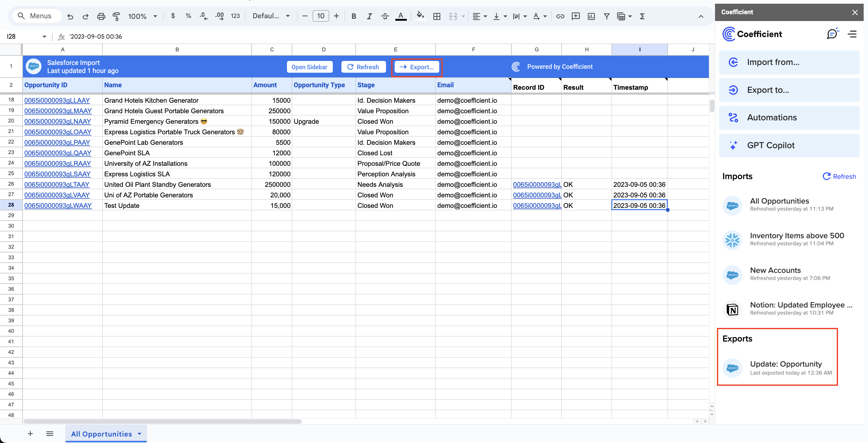Format as currency with dollar icon
The height and width of the screenshot is (443, 868).
click(173, 16)
